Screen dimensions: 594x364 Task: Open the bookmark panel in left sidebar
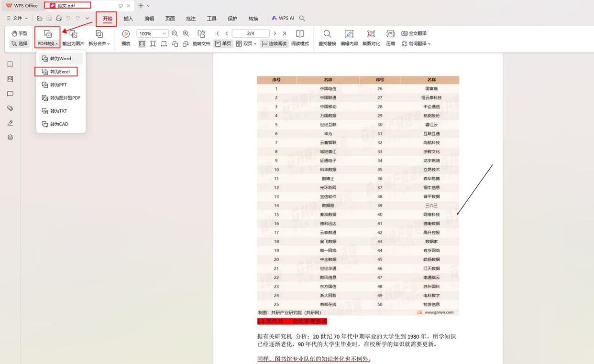10,64
